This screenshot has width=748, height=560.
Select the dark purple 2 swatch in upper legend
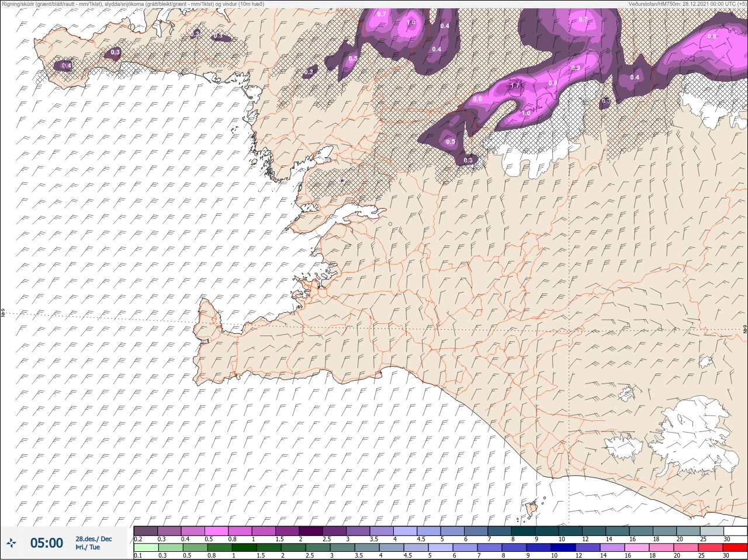pos(310,531)
